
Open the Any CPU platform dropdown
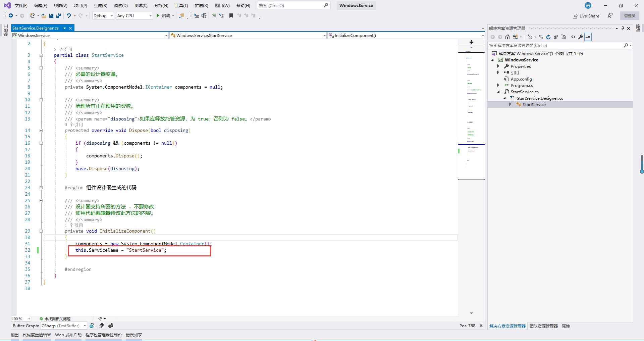(x=134, y=16)
